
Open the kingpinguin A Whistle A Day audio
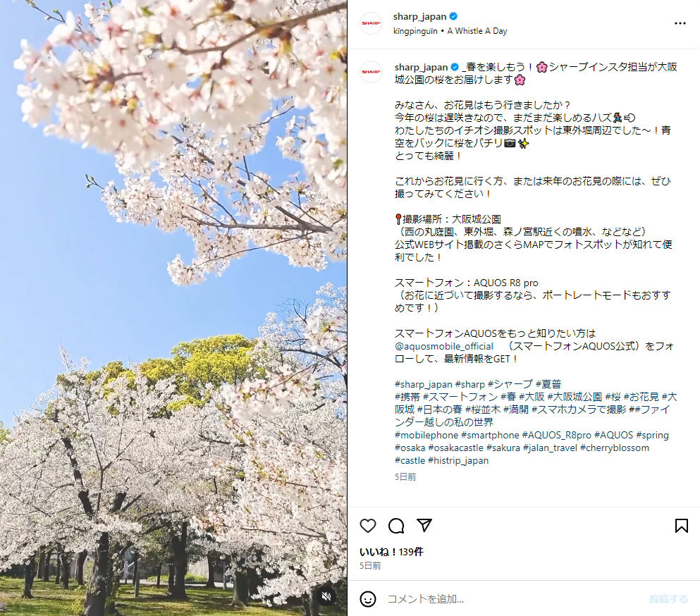coord(450,31)
